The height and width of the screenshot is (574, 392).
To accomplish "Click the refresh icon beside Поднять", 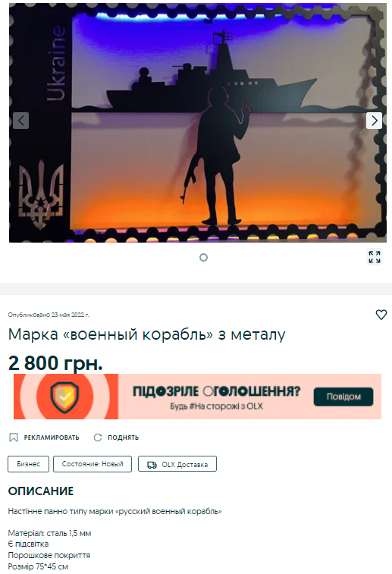I will 98,438.
